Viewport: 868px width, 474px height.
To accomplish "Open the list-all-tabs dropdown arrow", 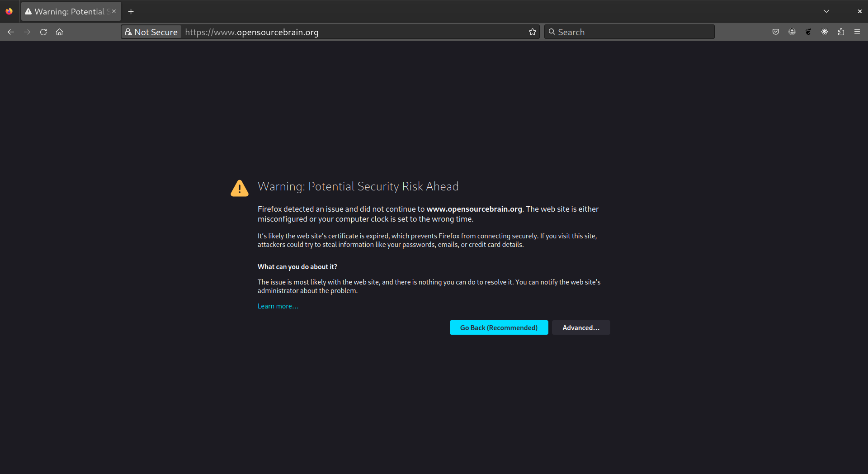I will (x=826, y=11).
